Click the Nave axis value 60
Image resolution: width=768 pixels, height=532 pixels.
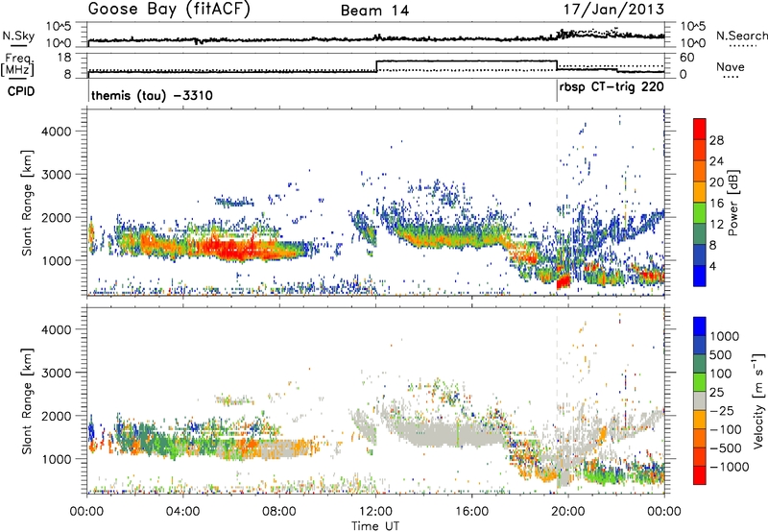pos(687,58)
